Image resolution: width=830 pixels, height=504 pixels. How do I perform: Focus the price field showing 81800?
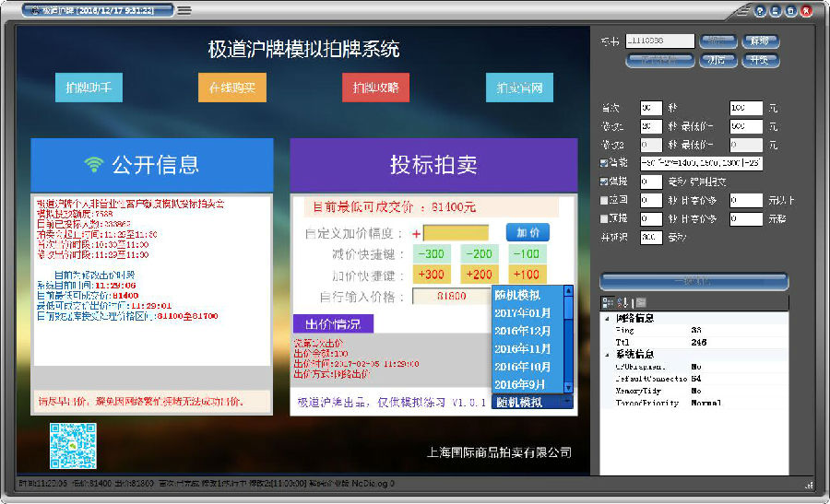point(452,296)
